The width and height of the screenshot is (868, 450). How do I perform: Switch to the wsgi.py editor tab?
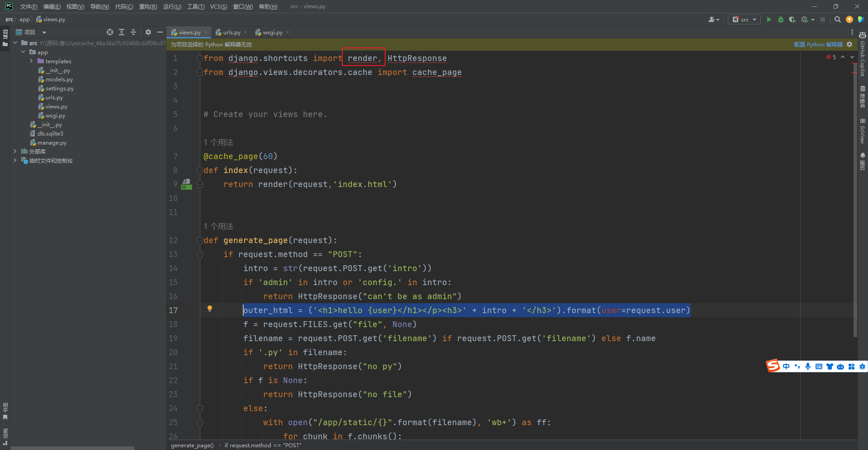pyautogui.click(x=273, y=32)
